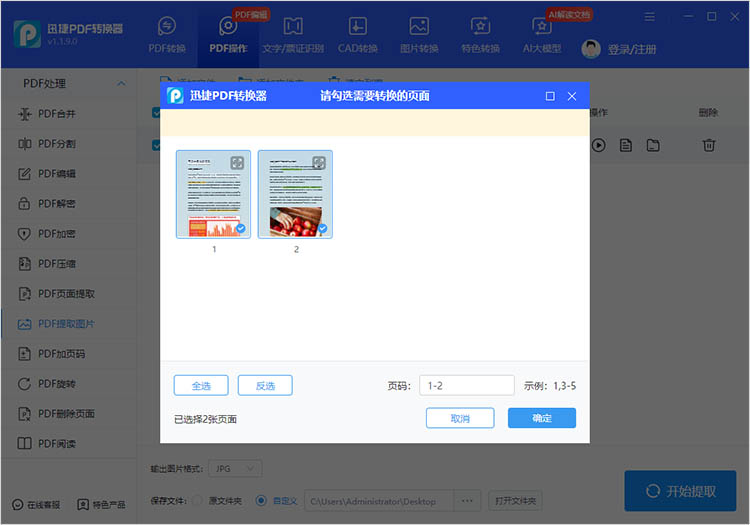Click the delete trash icon in file row
Image resolution: width=750 pixels, height=525 pixels.
coord(708,145)
